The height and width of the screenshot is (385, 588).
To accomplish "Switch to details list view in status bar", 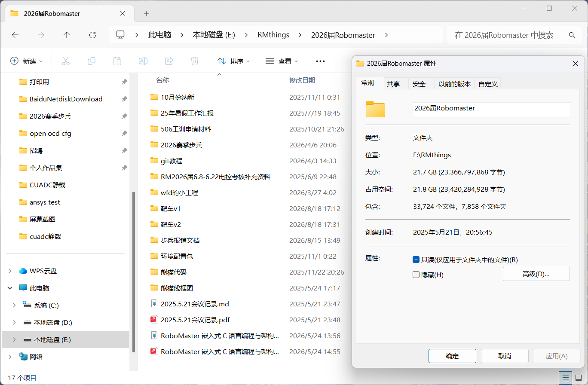I will pyautogui.click(x=566, y=378).
